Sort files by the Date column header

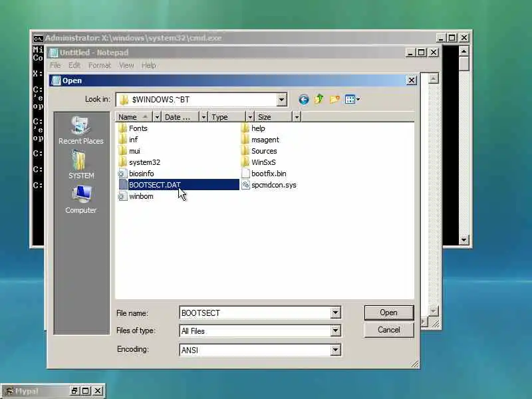tap(180, 117)
